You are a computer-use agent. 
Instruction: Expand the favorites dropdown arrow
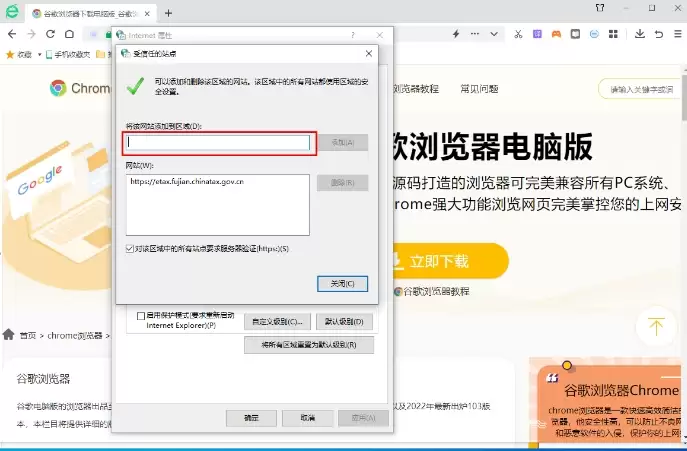point(39,55)
